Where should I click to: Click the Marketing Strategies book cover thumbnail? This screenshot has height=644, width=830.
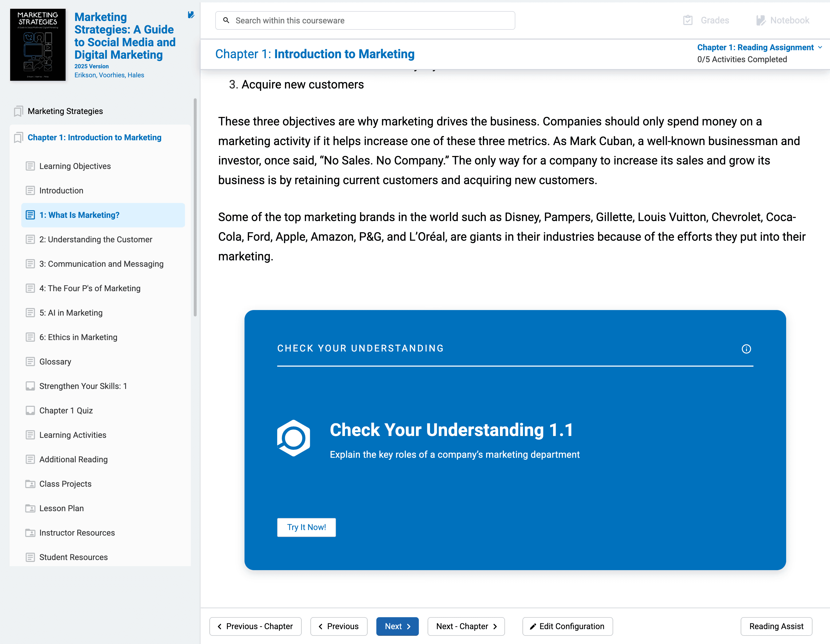[x=38, y=45]
